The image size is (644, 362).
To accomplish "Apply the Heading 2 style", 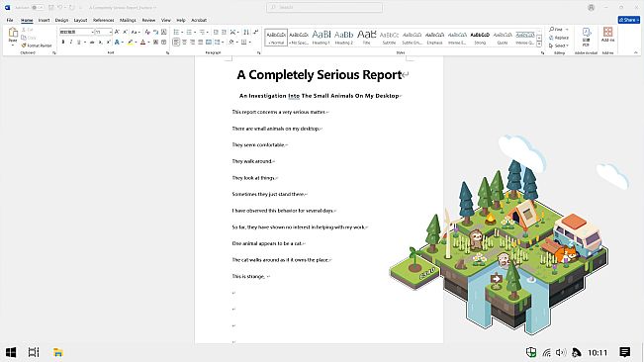I will click(x=344, y=38).
